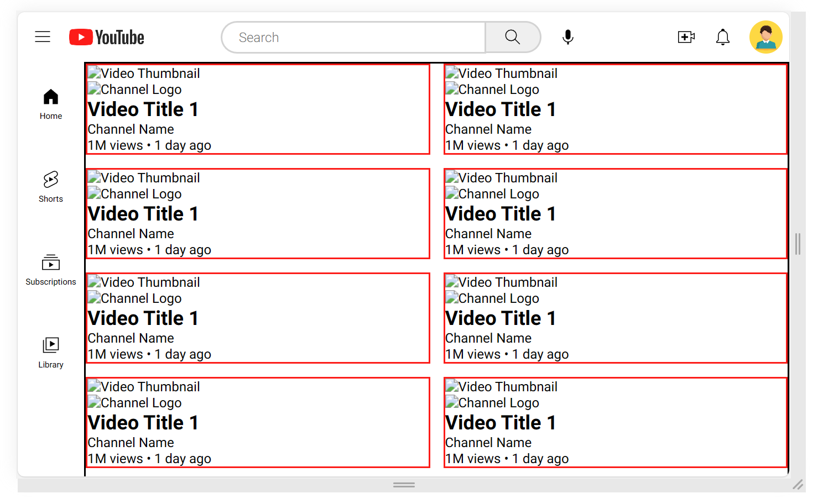Open the user avatar account menu
Viewport: 823px width, 504px height.
coord(765,37)
